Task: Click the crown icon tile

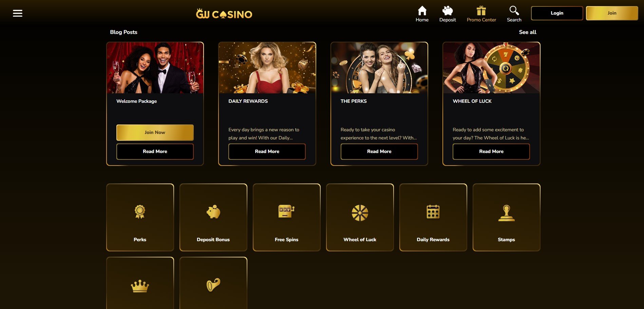Action: pos(140,283)
